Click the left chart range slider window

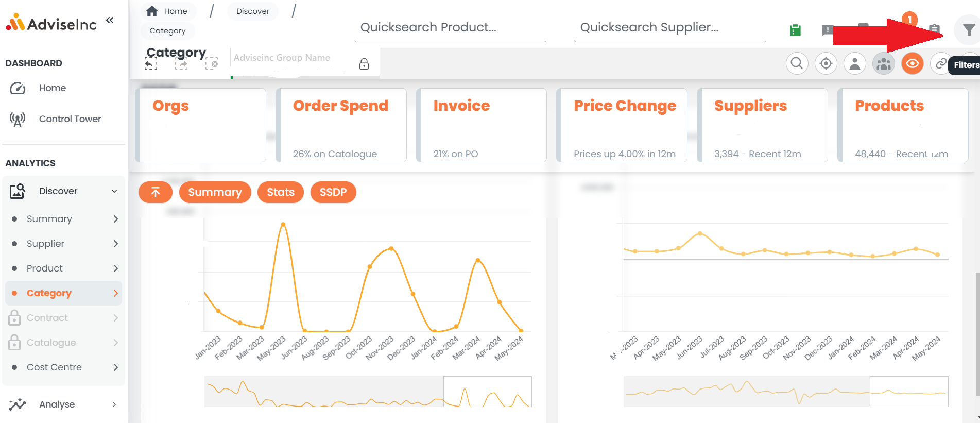pyautogui.click(x=487, y=392)
